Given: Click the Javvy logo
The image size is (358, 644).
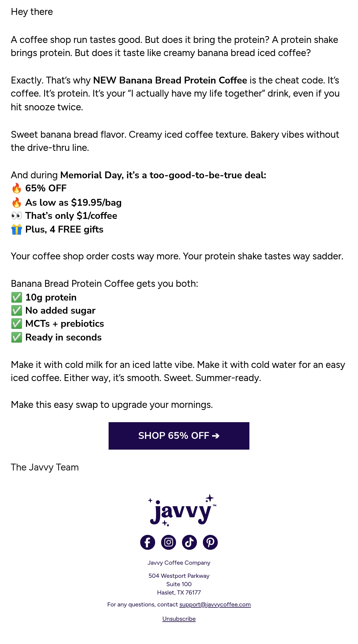Looking at the screenshot, I should (182, 510).
